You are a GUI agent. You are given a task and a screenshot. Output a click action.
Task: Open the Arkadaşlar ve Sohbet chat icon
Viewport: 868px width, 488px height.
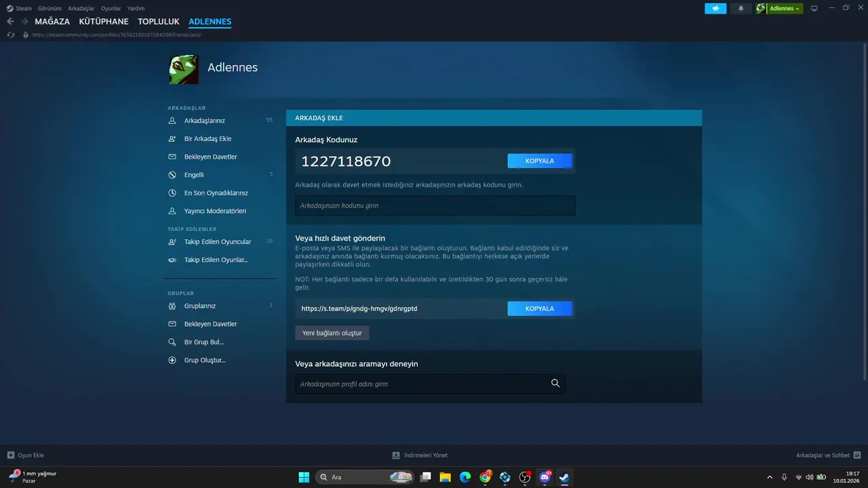[857, 455]
